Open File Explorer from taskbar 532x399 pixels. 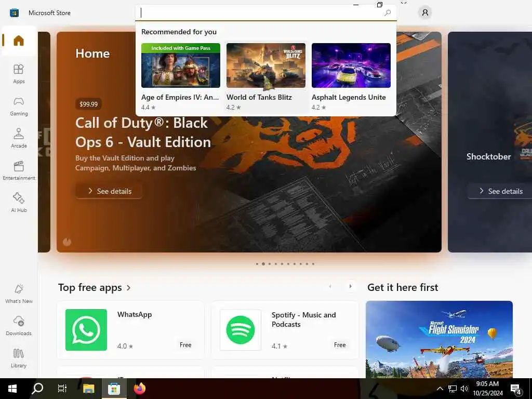[88, 389]
